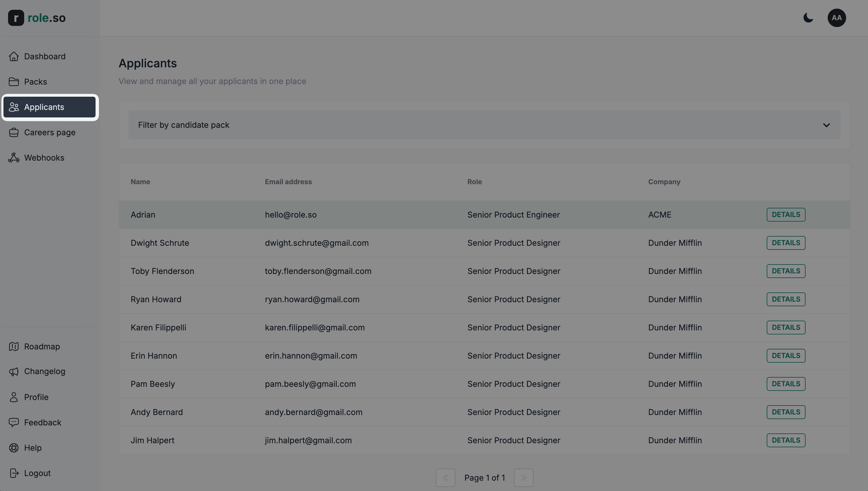Screen dimensions: 868x491
Task: Select the Dashboard house icon
Action: click(14, 56)
